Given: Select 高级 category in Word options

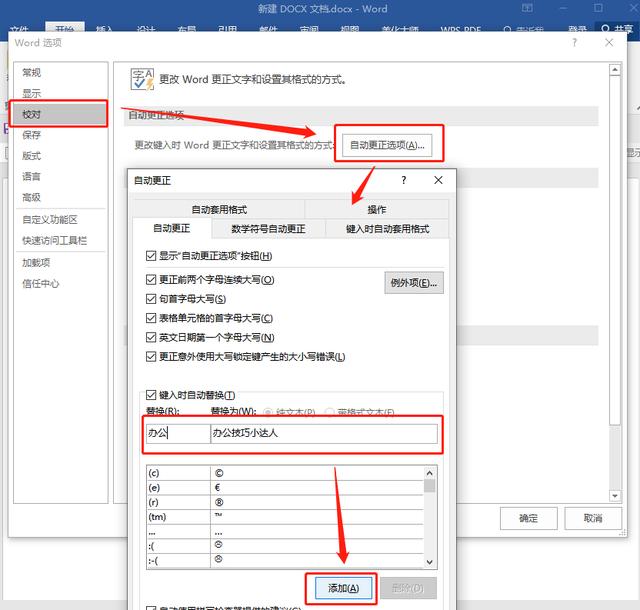Looking at the screenshot, I should (x=31, y=197).
